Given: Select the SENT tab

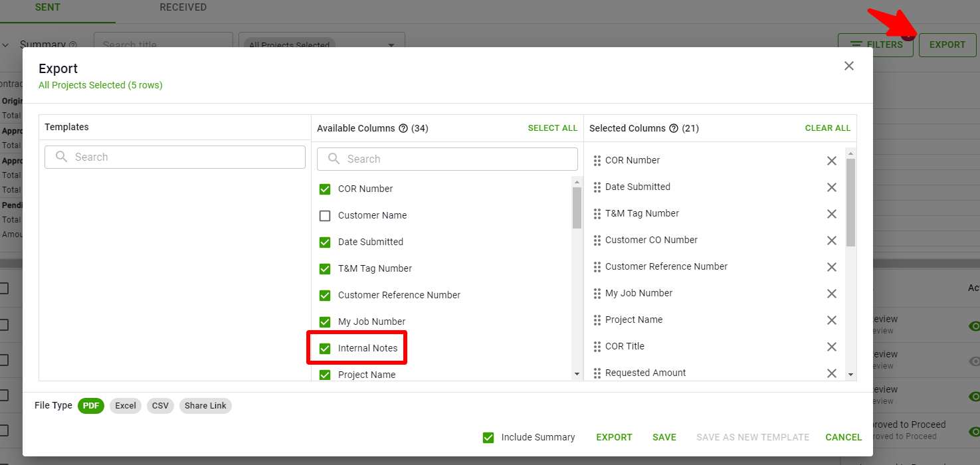Looking at the screenshot, I should (47, 7).
